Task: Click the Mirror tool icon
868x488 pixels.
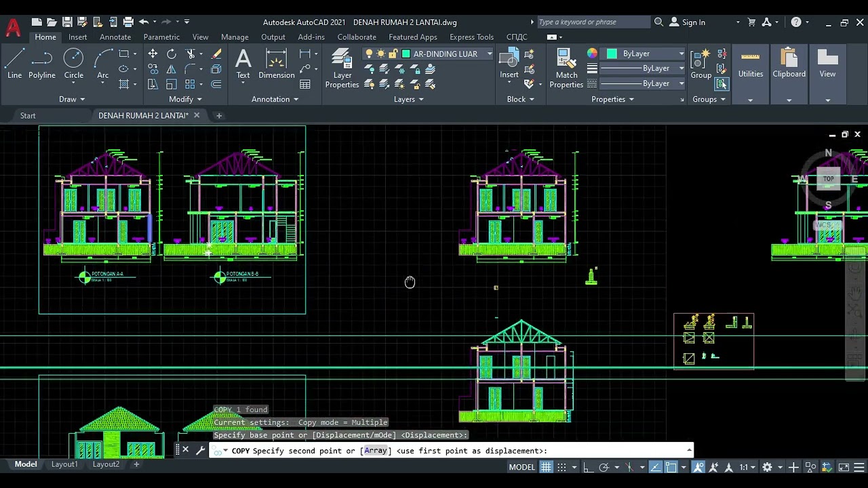Action: pyautogui.click(x=172, y=69)
